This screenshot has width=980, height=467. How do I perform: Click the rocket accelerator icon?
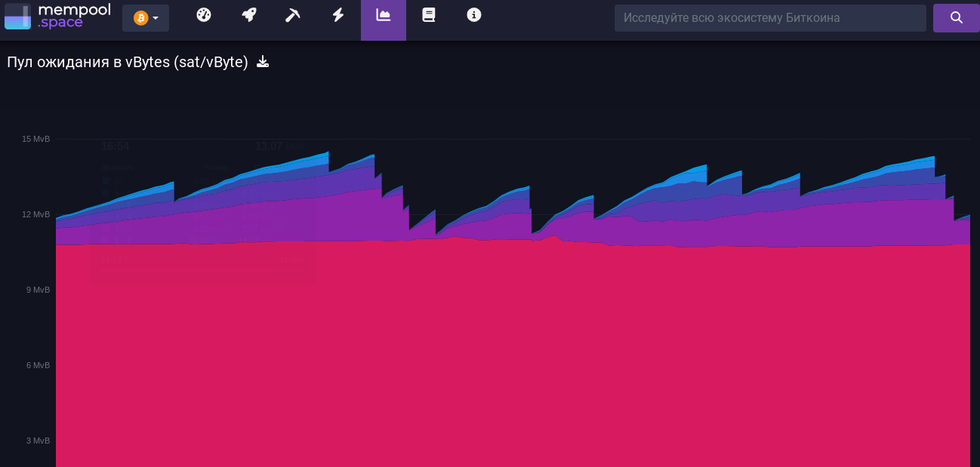(x=248, y=15)
